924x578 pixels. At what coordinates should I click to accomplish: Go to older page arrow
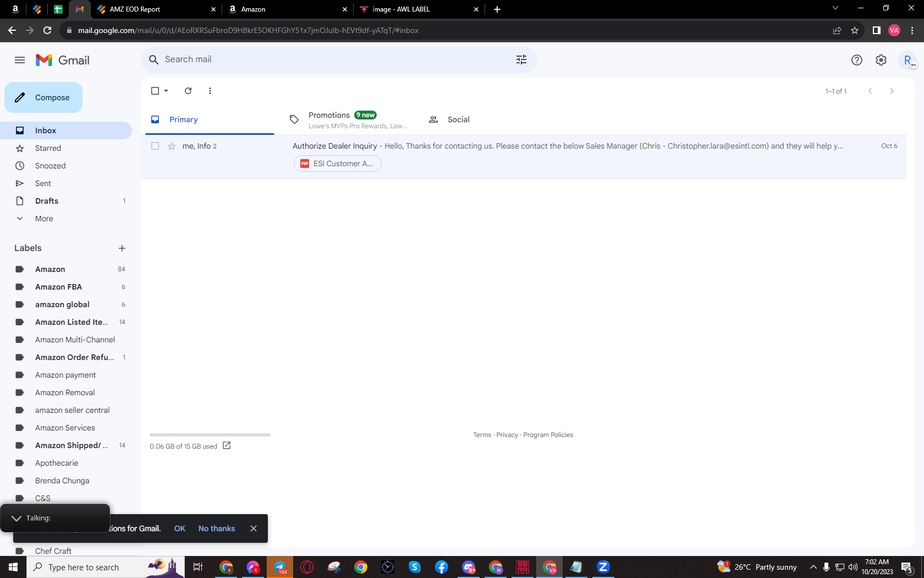tap(892, 91)
